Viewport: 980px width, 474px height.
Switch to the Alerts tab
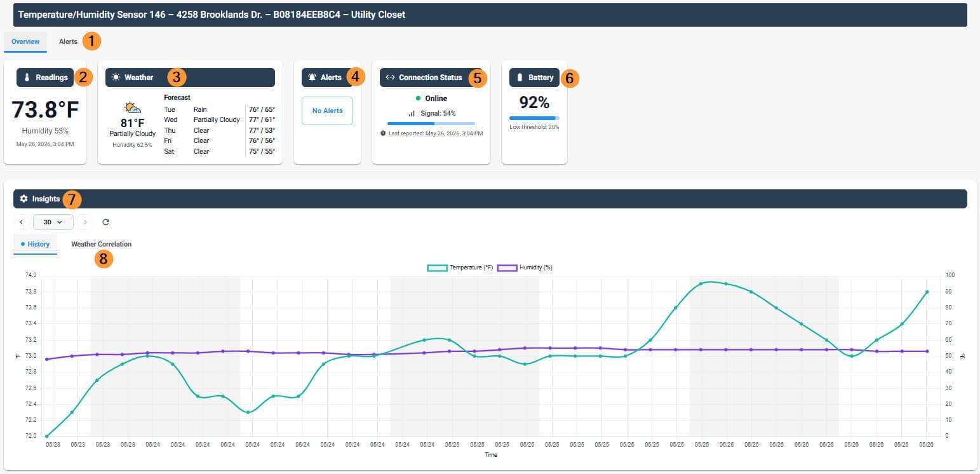tap(68, 42)
